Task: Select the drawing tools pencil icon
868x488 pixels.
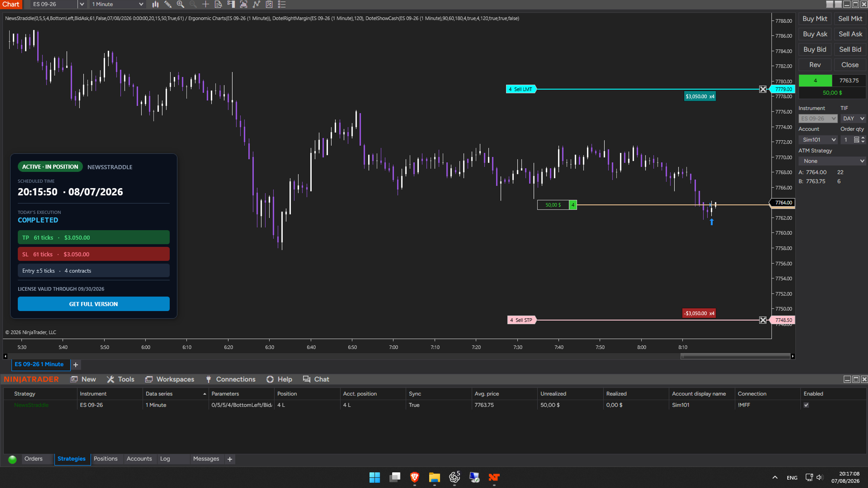Action: [168, 4]
